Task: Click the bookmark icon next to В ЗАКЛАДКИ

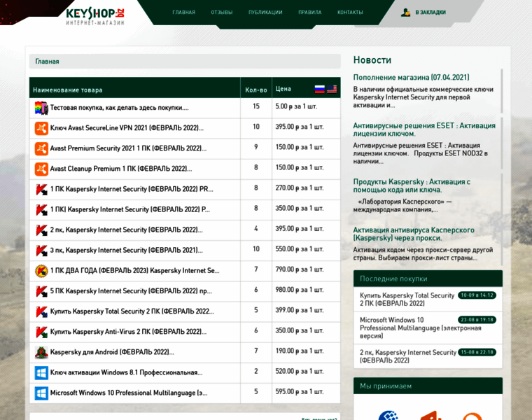Action: (405, 12)
